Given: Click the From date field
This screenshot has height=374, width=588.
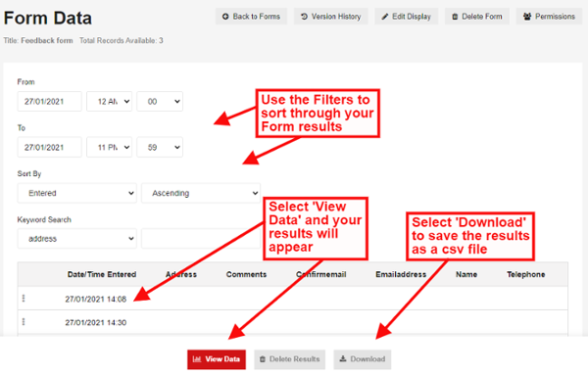Looking at the screenshot, I should click(x=50, y=102).
